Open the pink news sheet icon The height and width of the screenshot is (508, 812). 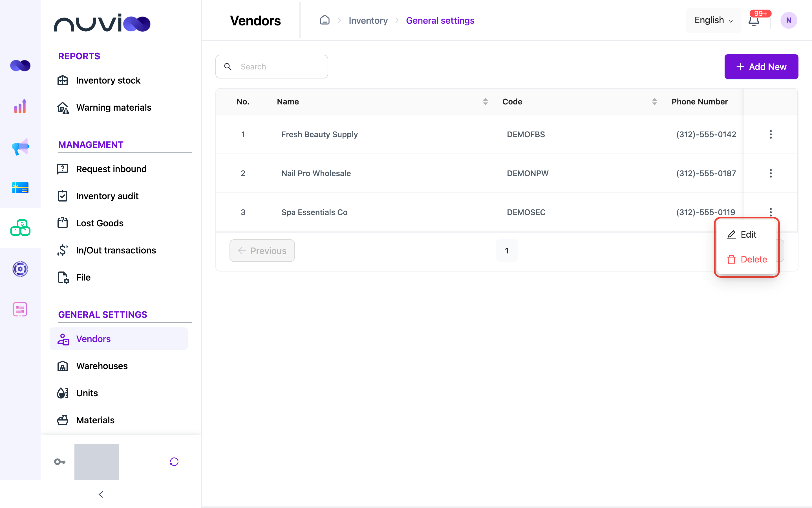coord(20,309)
